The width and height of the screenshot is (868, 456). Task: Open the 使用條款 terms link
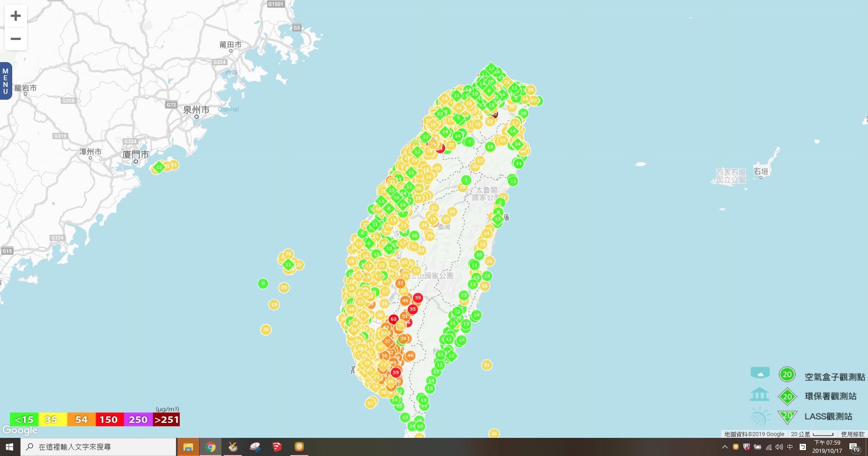coord(853,434)
